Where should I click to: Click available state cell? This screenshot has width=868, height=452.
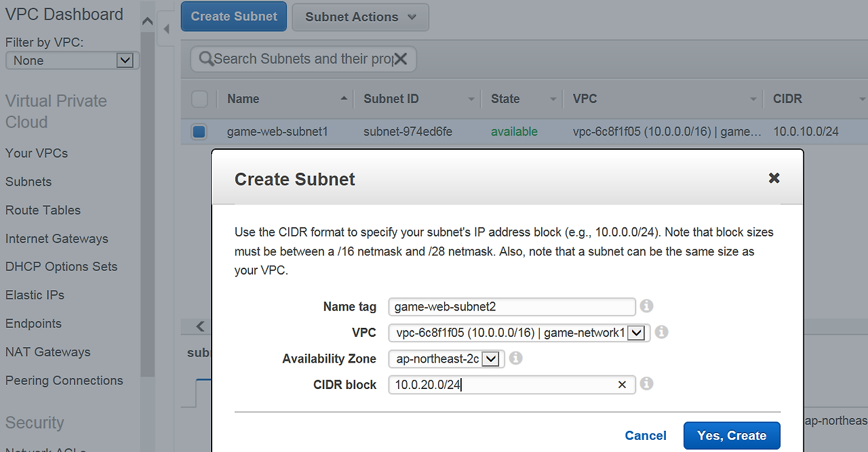(x=514, y=131)
